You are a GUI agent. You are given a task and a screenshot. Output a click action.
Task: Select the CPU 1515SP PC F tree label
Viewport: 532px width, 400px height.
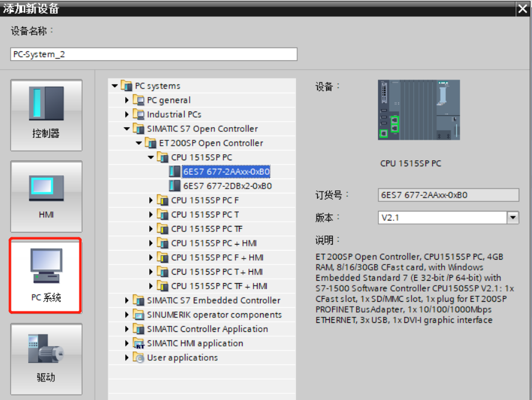tap(205, 201)
